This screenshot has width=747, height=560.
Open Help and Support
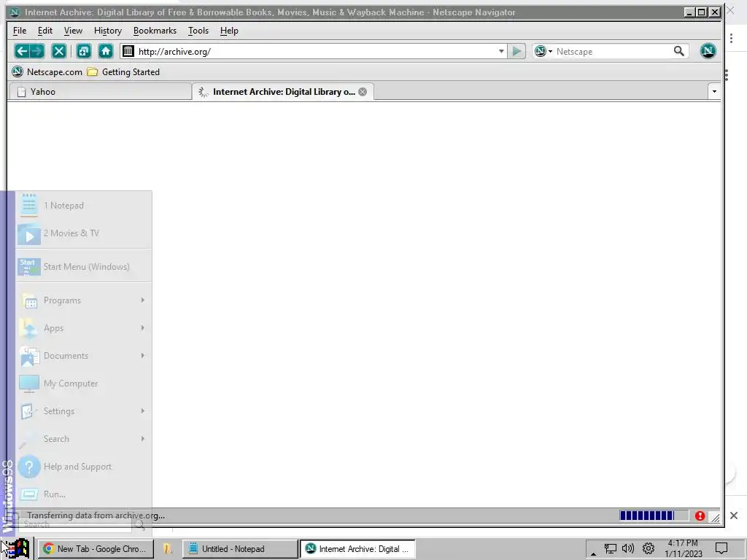(84, 467)
